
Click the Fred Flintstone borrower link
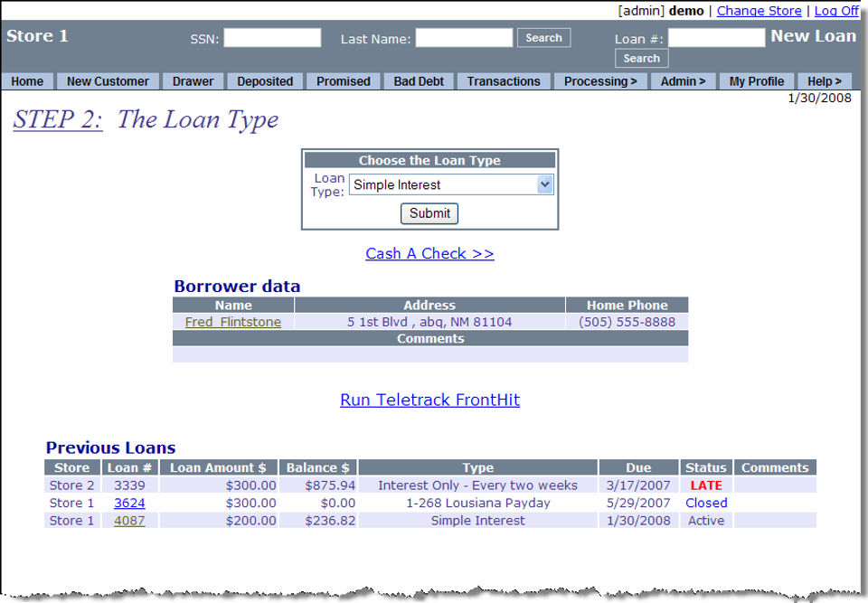tap(233, 322)
